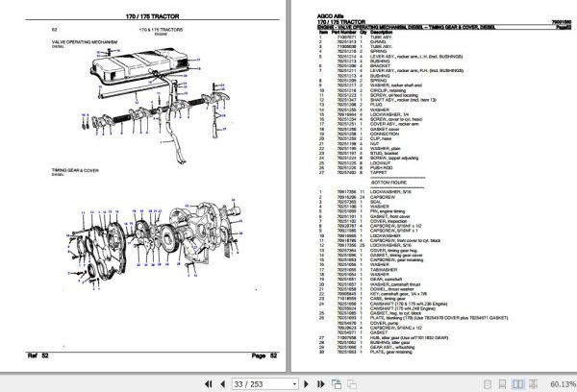Switch to continuous facing pages layout
The image size is (577, 392).
tap(533, 384)
